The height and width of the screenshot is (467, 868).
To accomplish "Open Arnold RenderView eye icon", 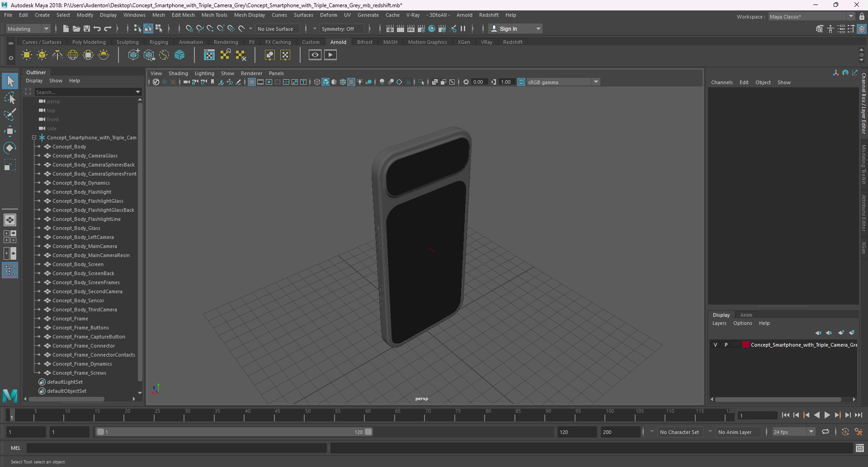I will (315, 55).
